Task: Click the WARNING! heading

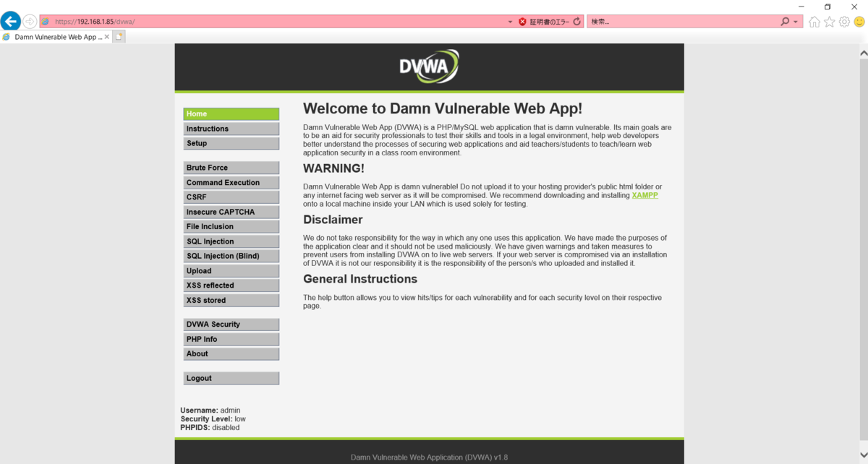Action: pos(333,168)
